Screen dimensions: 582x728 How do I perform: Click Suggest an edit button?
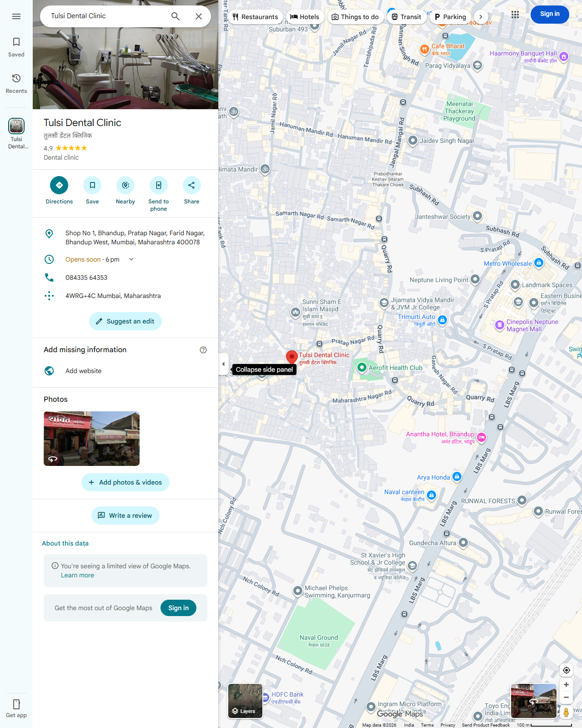[125, 321]
